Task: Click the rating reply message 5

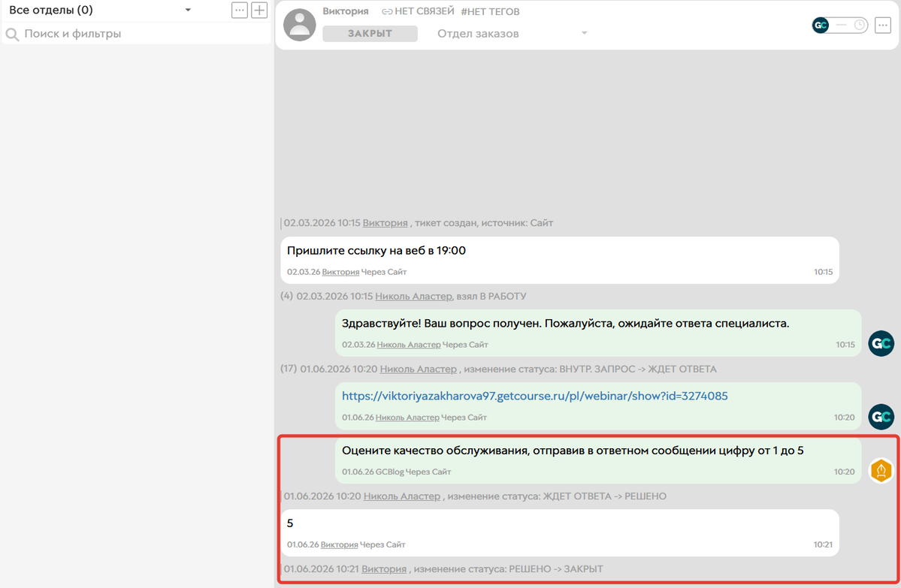Action: (x=560, y=533)
